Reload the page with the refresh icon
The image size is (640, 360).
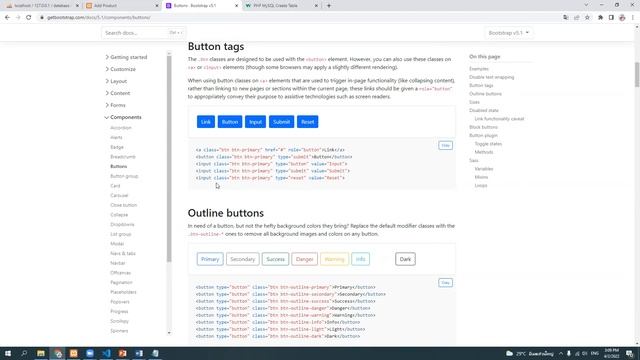coord(29,18)
